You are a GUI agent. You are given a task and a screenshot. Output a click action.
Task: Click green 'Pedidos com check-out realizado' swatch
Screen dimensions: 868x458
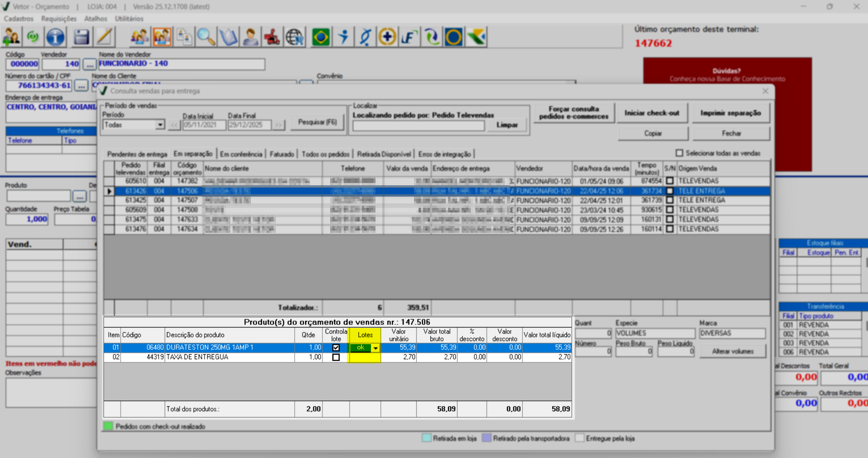tap(108, 426)
